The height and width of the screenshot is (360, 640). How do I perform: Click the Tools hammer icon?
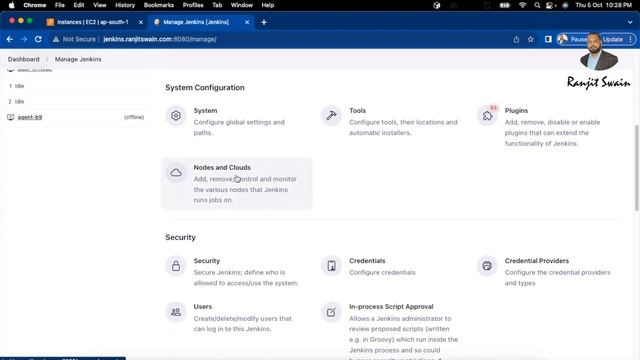(331, 116)
